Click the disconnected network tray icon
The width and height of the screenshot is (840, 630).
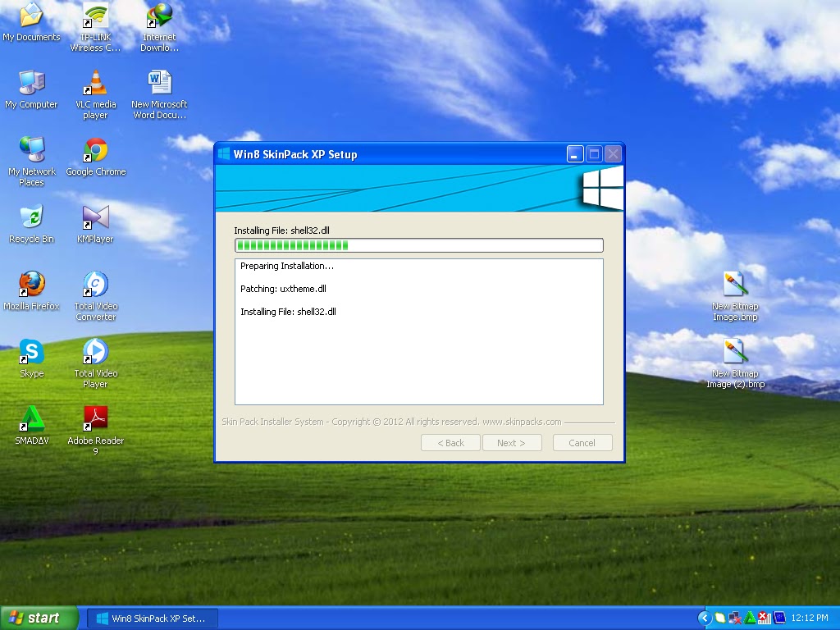733,617
